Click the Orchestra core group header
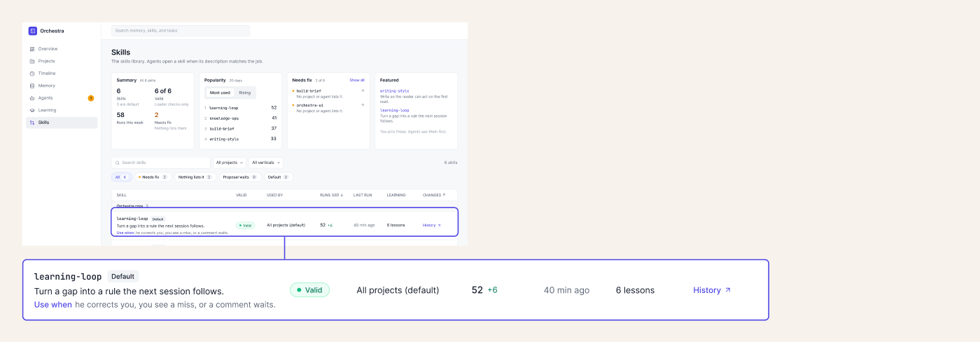The width and height of the screenshot is (980, 342). coord(284,205)
